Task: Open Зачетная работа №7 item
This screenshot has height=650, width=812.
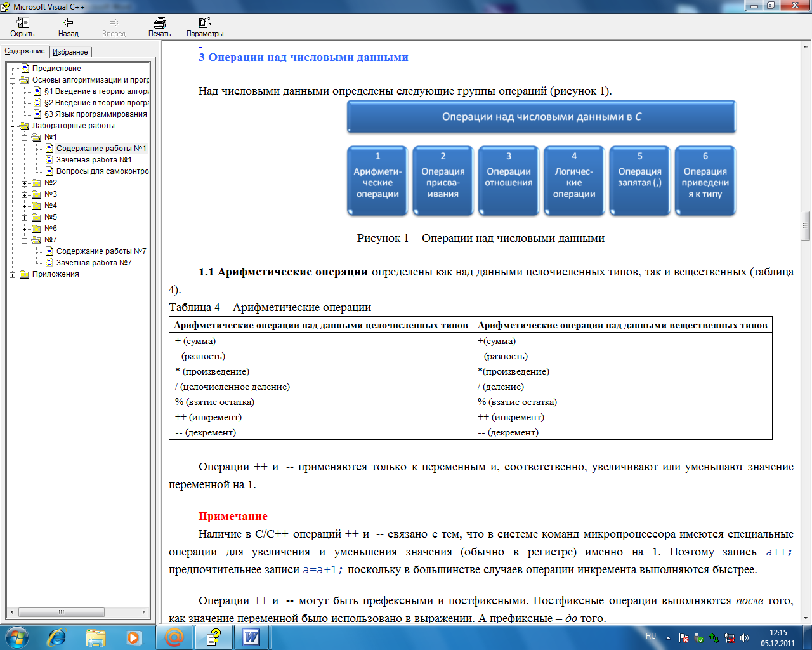Action: tap(94, 263)
